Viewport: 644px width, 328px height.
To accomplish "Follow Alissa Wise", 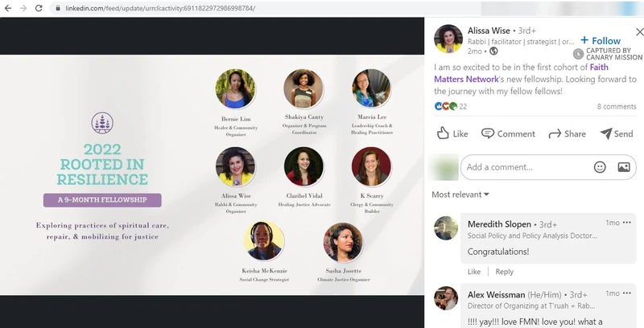I will 600,40.
